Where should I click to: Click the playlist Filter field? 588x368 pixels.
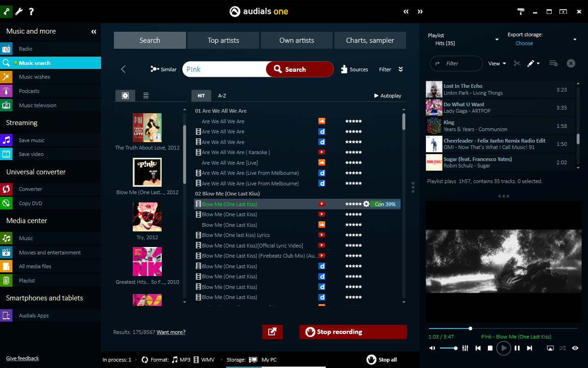456,63
